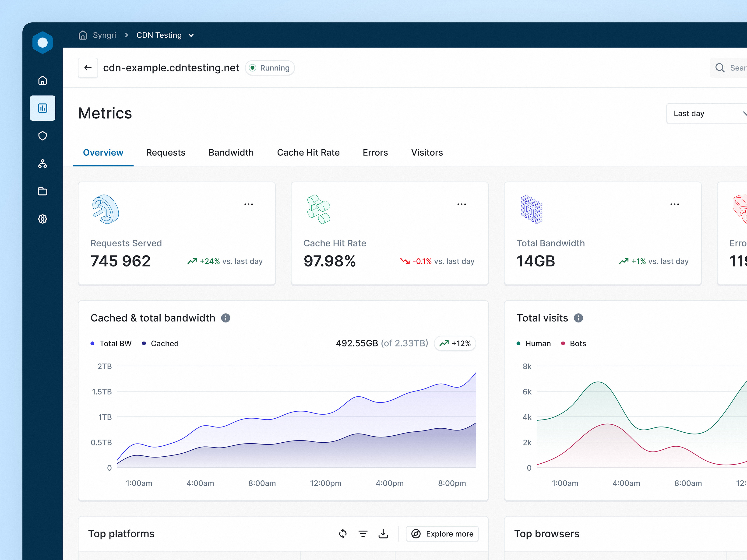Toggle the Bots line in Total visits

click(x=573, y=343)
